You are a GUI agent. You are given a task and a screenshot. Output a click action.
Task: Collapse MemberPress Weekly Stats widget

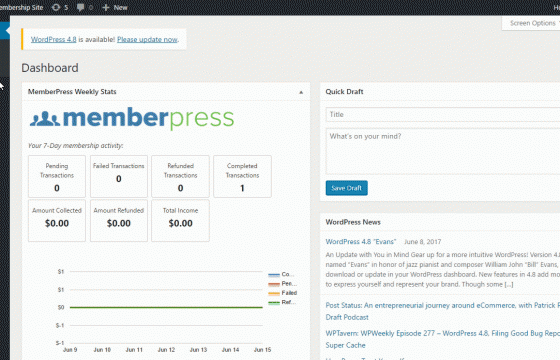point(301,92)
